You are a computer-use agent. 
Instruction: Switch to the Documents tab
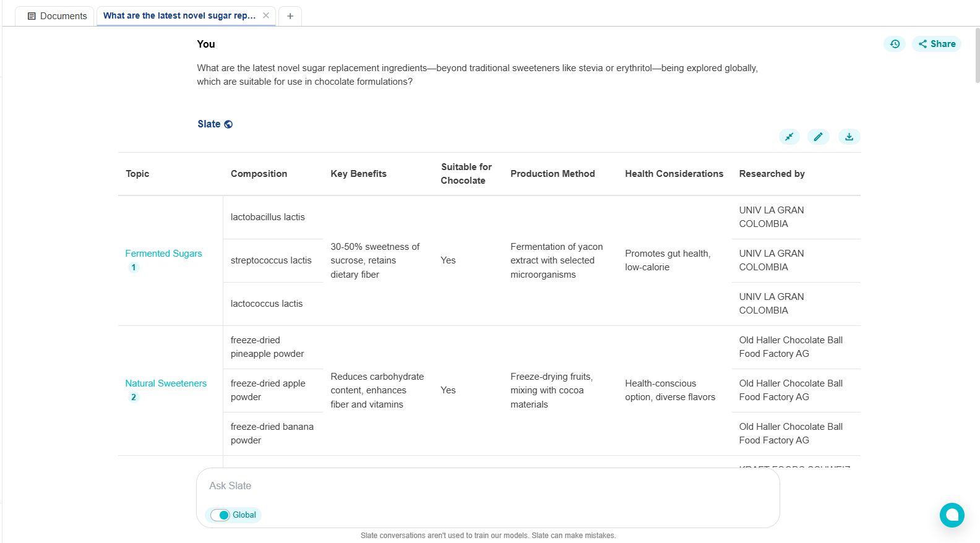57,16
